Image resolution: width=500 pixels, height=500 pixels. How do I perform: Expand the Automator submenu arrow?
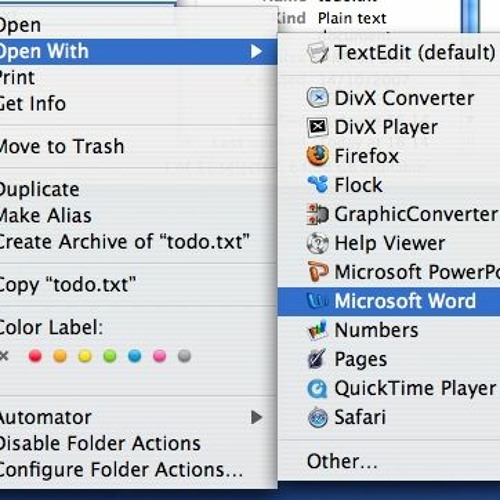256,417
